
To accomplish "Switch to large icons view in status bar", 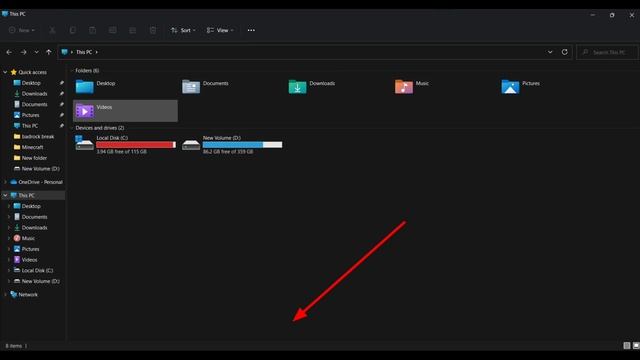I will (x=636, y=346).
